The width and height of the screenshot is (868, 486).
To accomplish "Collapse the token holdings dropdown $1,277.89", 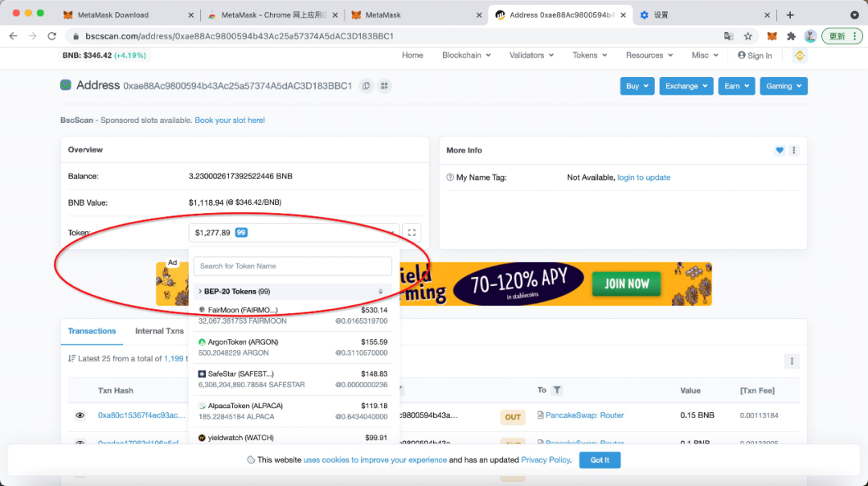I will 294,232.
